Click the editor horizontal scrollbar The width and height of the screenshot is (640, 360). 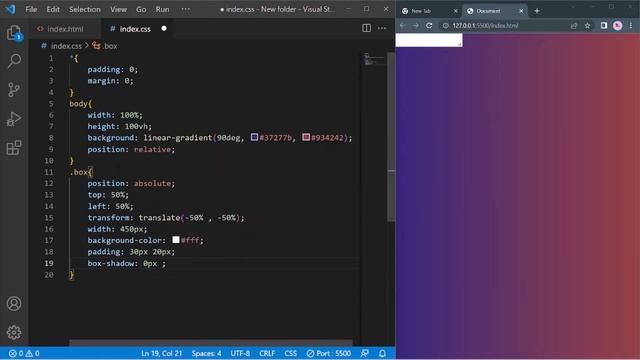(210, 342)
